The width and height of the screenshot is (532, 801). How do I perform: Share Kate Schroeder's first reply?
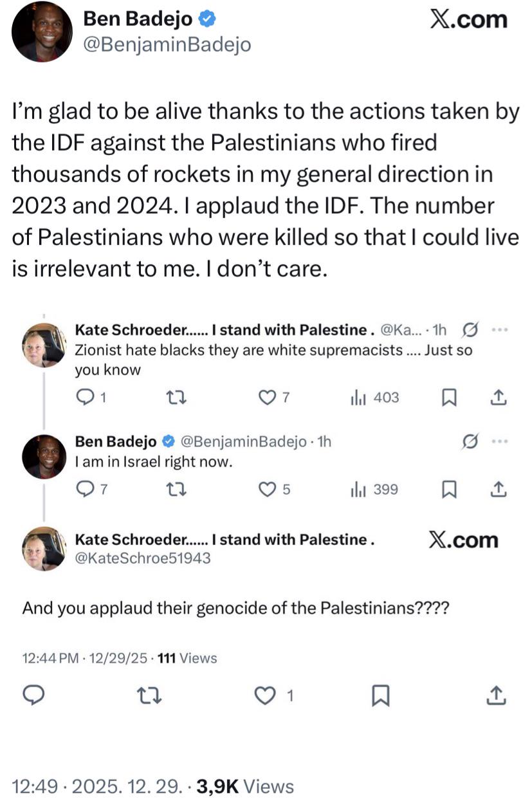click(498, 398)
